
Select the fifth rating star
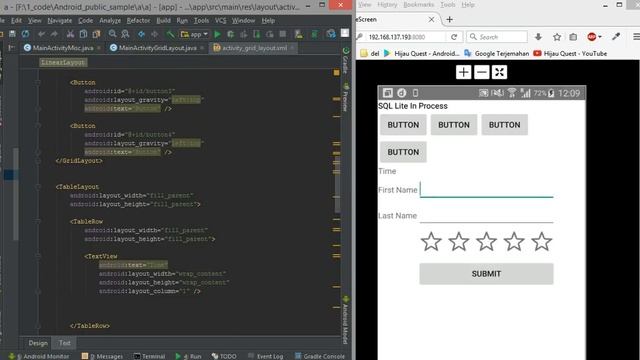(542, 241)
